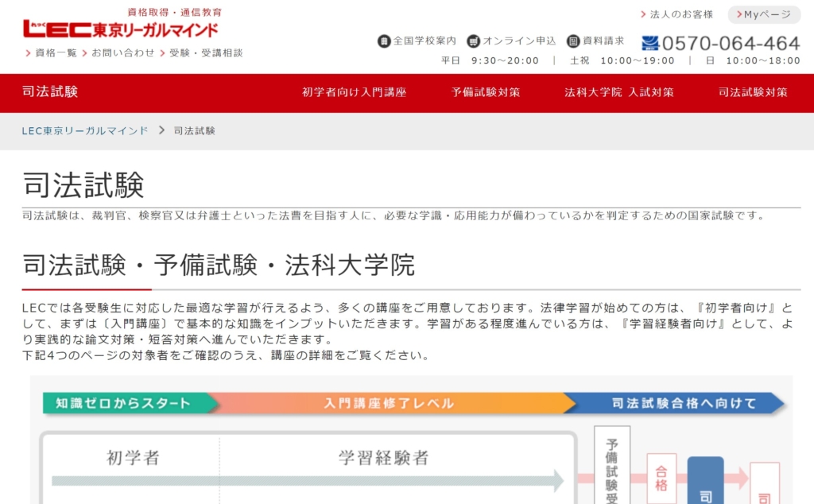Click 司法試験 breadcrumb text
Screen dimensions: 814x504
(x=194, y=131)
